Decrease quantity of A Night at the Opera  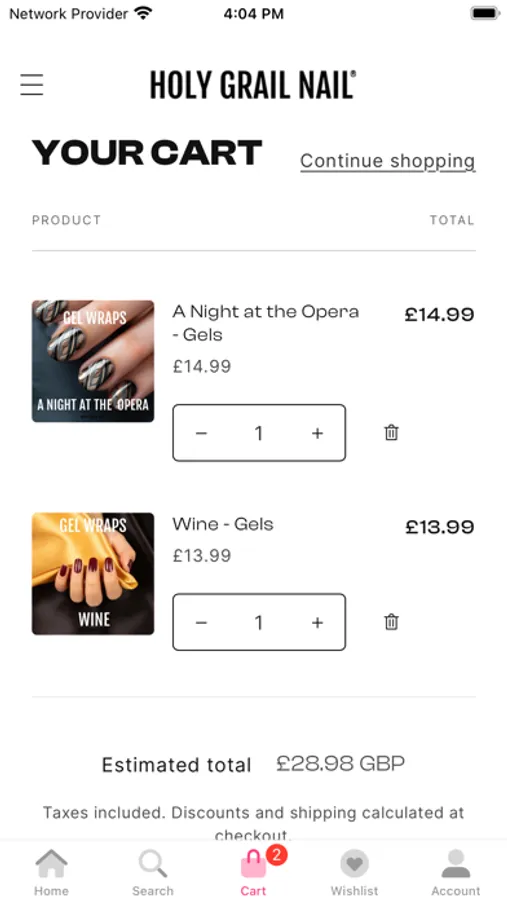click(x=201, y=433)
